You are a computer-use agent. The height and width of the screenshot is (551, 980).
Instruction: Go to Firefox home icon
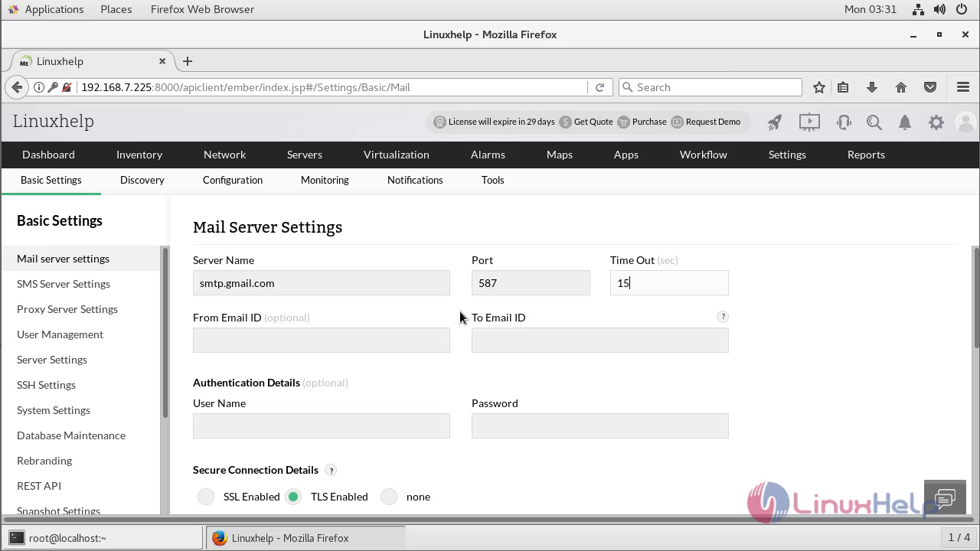pos(901,87)
